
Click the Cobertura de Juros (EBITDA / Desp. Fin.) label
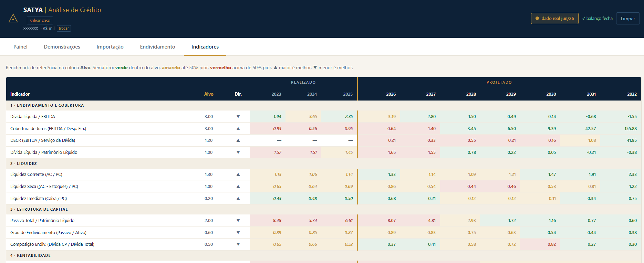tap(48, 129)
